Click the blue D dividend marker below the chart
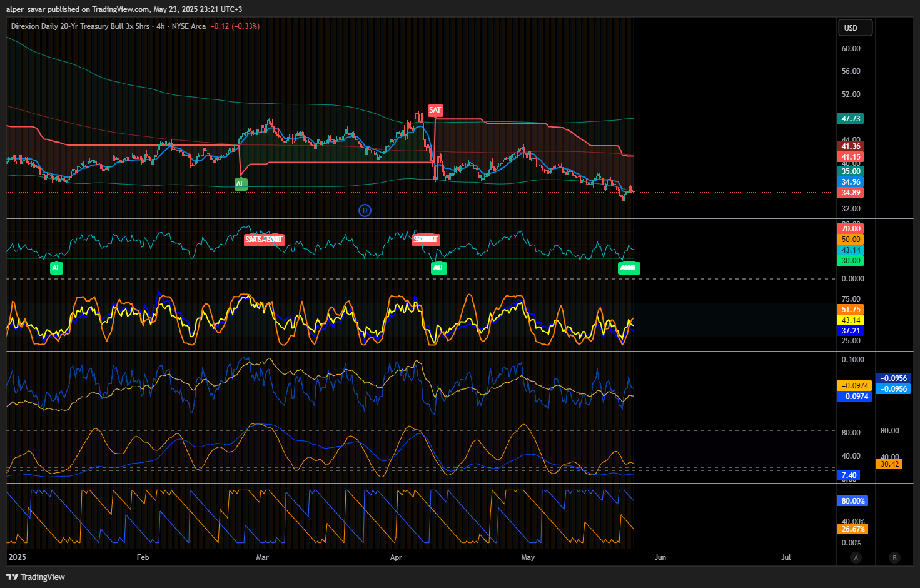 pos(365,210)
